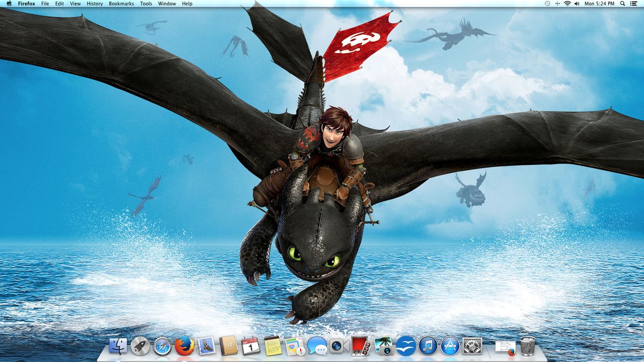Open Contacts address book in Dock
The height and width of the screenshot is (362, 644).
[x=228, y=346]
